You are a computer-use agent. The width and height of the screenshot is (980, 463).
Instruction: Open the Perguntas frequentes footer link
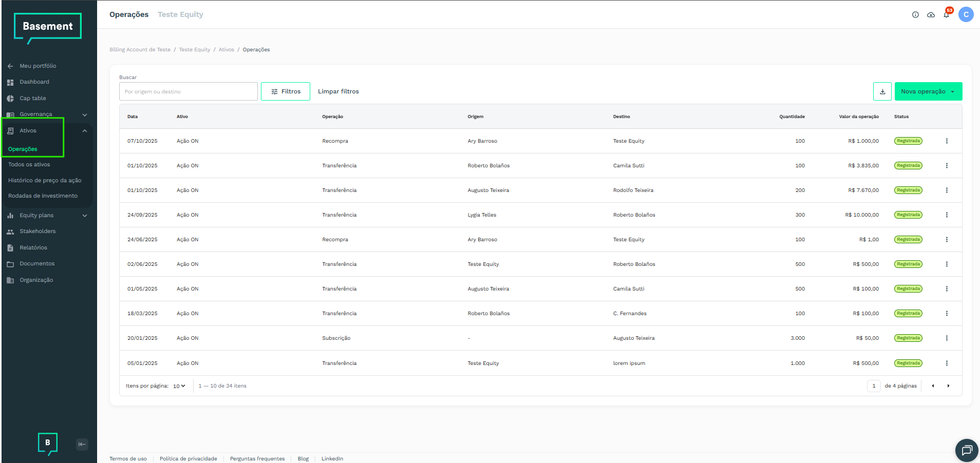[x=257, y=459]
